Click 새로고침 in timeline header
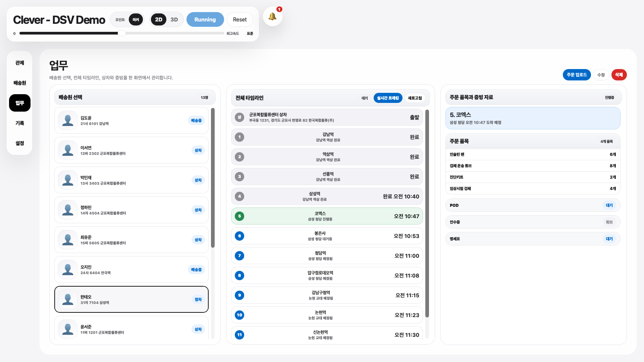 point(415,98)
